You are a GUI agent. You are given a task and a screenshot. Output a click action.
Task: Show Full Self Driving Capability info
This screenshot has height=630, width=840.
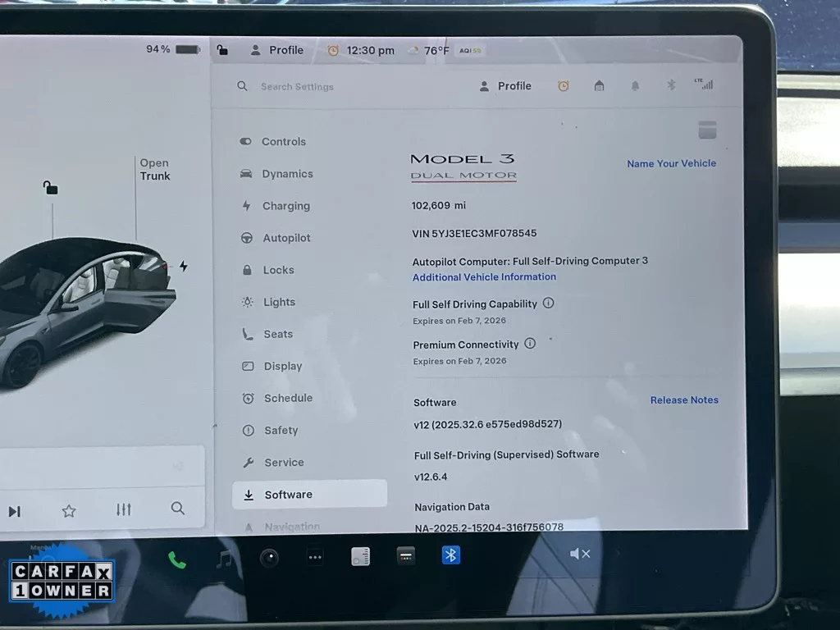pyautogui.click(x=548, y=303)
